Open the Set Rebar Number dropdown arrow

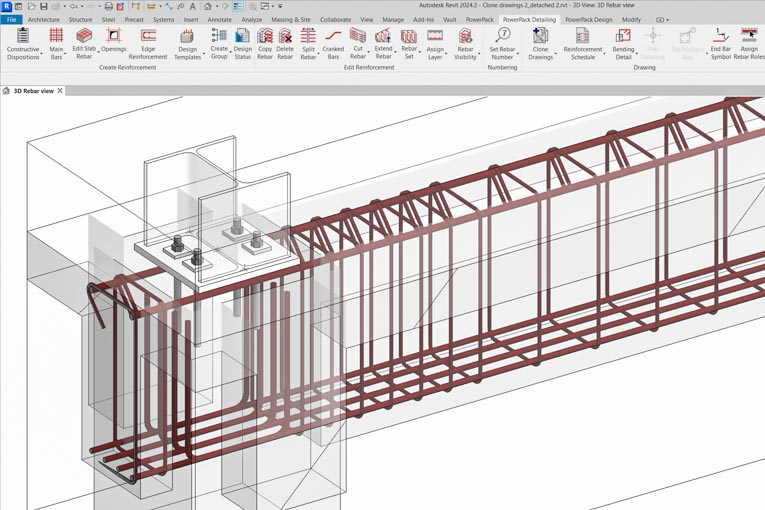[x=518, y=53]
